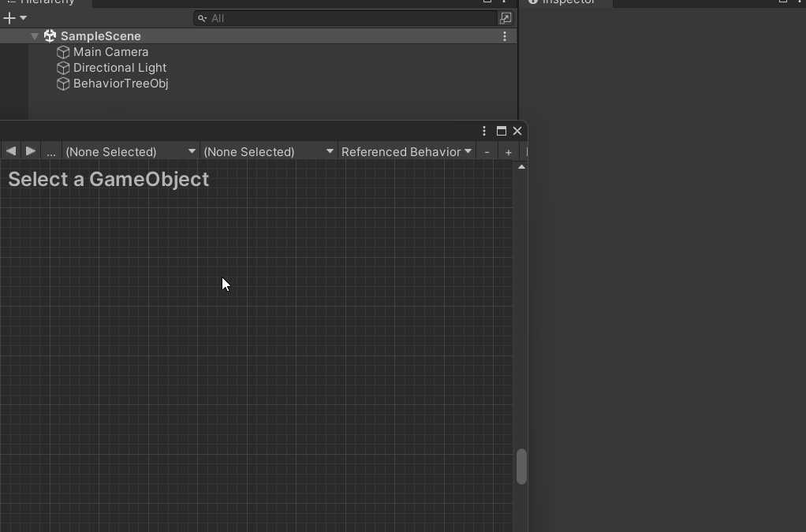
Task: Click the Main Camera cube icon
Action: point(63,52)
